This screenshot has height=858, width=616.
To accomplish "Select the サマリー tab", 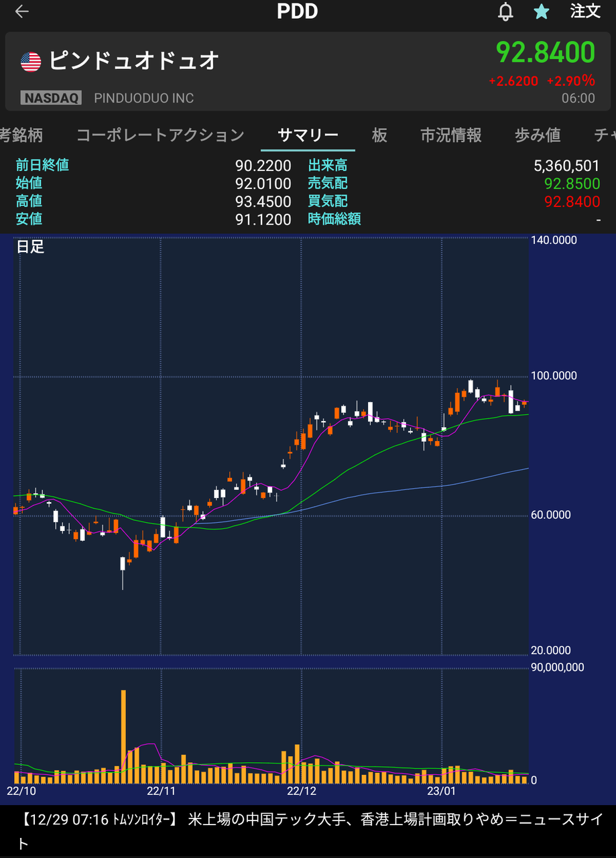I will [308, 135].
